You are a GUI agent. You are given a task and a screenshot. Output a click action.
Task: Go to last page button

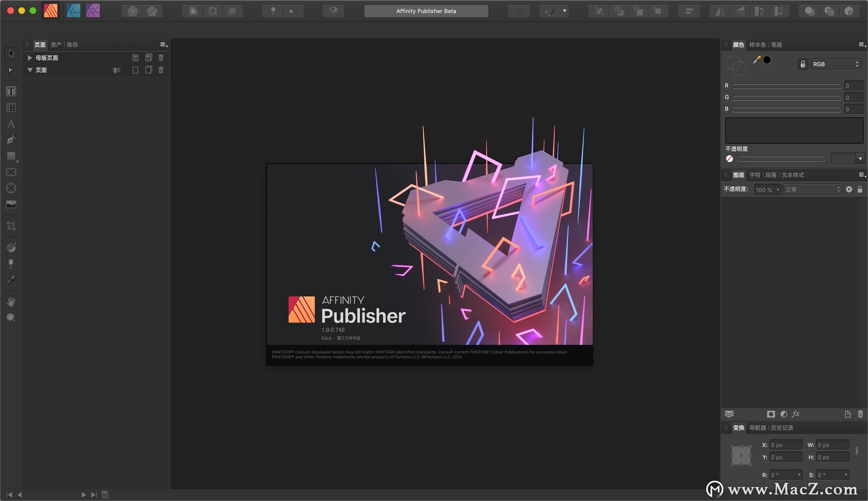click(94, 495)
